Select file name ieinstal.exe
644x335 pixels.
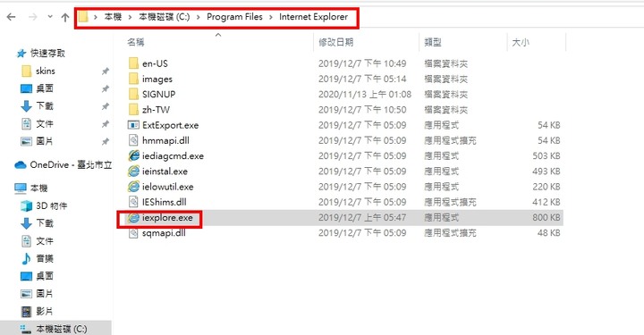coord(165,172)
